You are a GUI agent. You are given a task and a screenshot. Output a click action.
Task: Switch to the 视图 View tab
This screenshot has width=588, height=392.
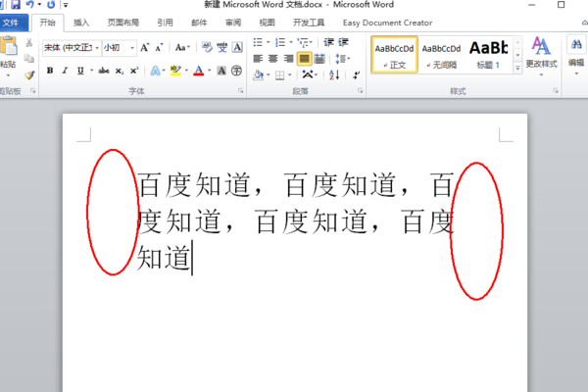[x=267, y=23]
